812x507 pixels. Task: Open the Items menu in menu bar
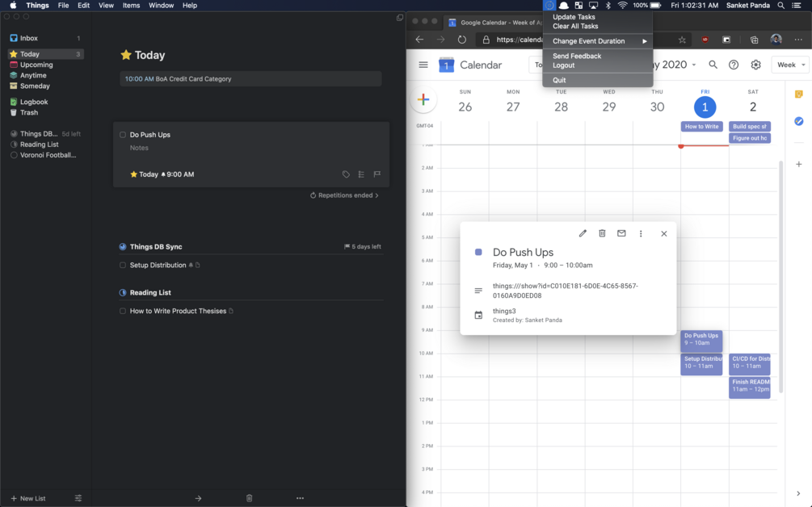click(x=131, y=5)
